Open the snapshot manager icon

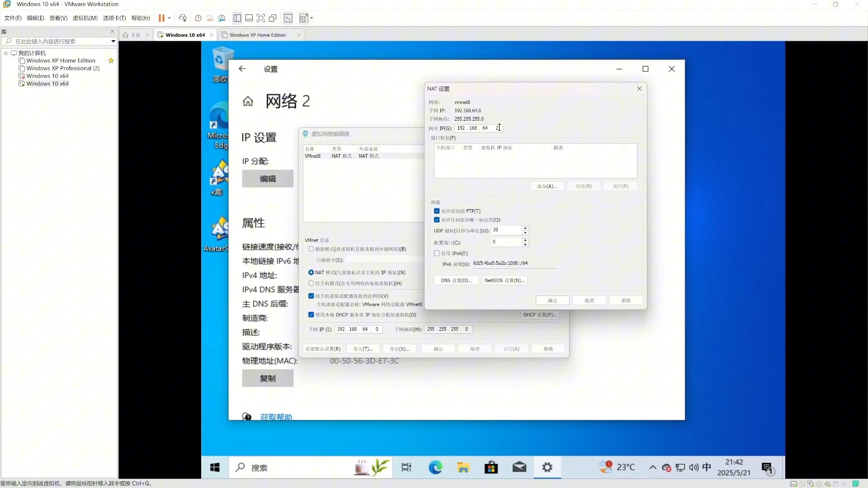coord(222,18)
